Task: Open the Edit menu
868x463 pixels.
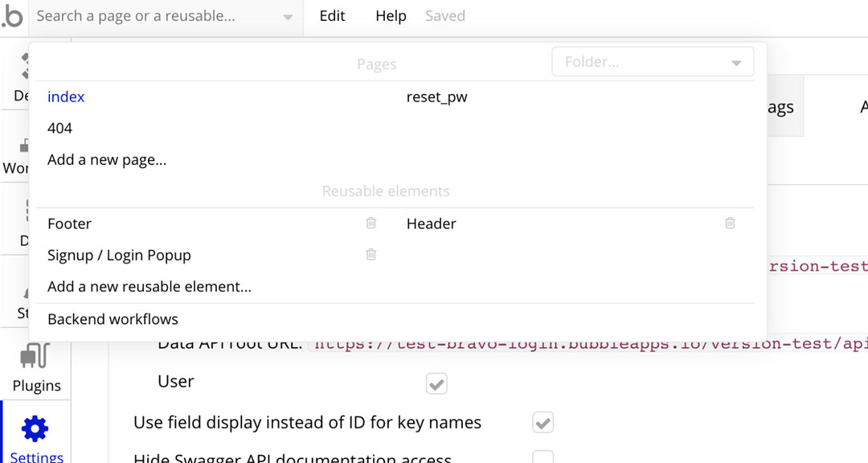Action: [332, 16]
